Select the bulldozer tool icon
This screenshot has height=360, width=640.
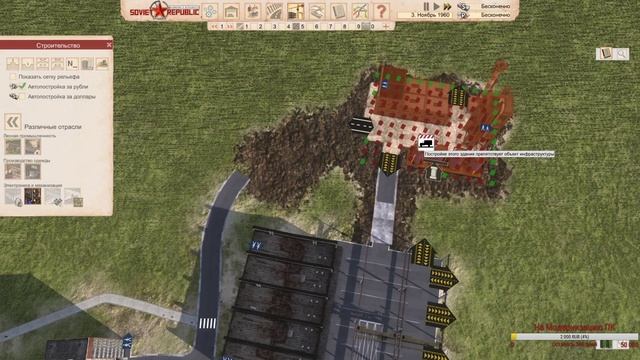coord(102,64)
